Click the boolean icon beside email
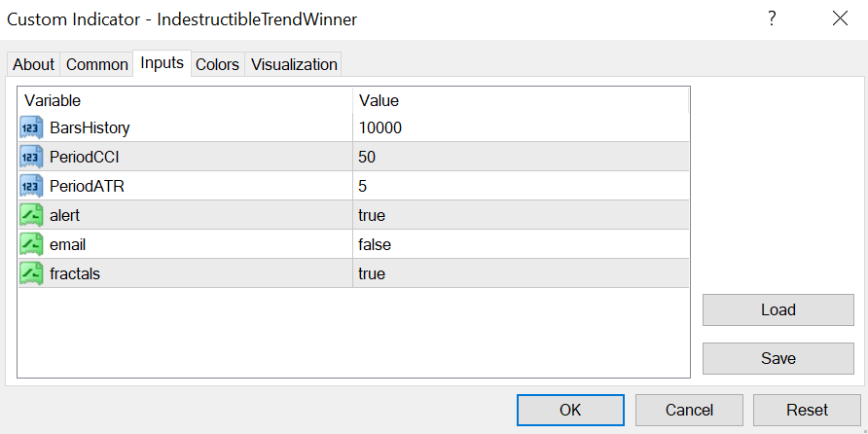Screen dimensions: 868x434 (x=31, y=244)
